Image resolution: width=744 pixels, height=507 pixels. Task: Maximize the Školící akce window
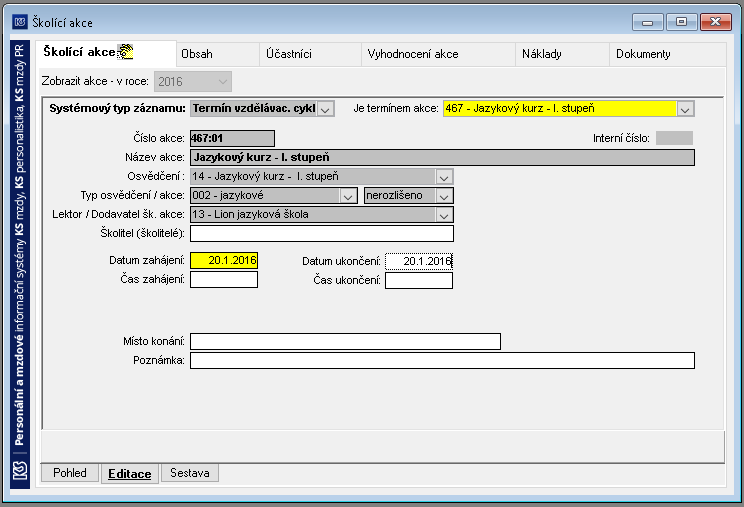tap(681, 22)
